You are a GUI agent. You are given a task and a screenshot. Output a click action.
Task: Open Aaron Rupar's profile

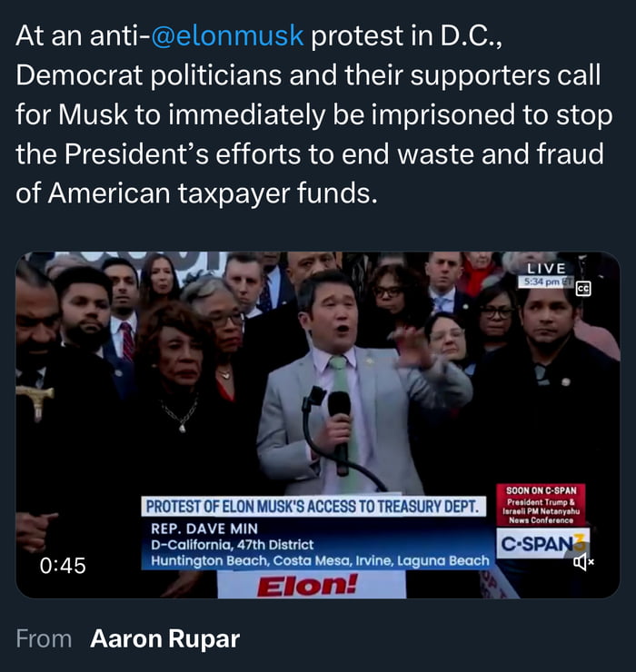[164, 639]
